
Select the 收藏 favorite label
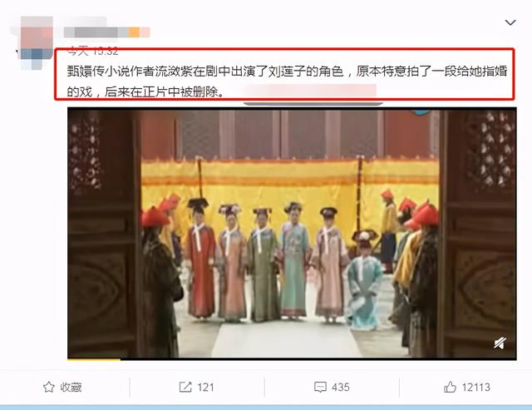[x=71, y=388]
